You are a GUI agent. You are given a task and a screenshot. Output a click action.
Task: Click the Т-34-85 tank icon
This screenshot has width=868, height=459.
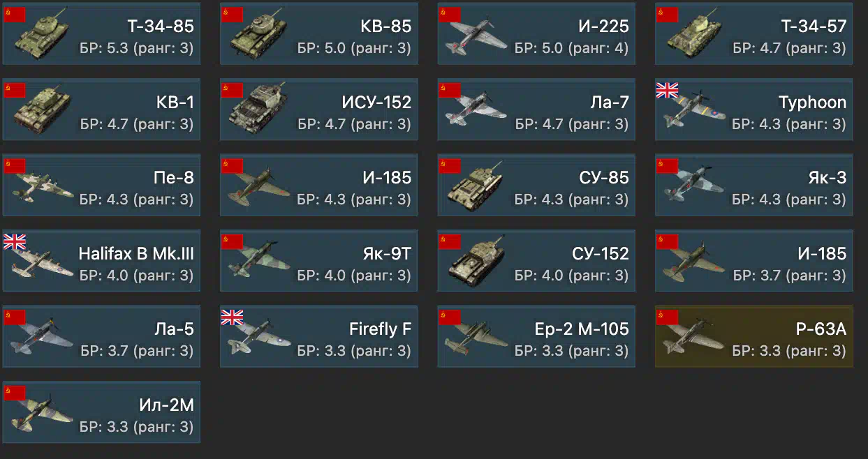[42, 35]
